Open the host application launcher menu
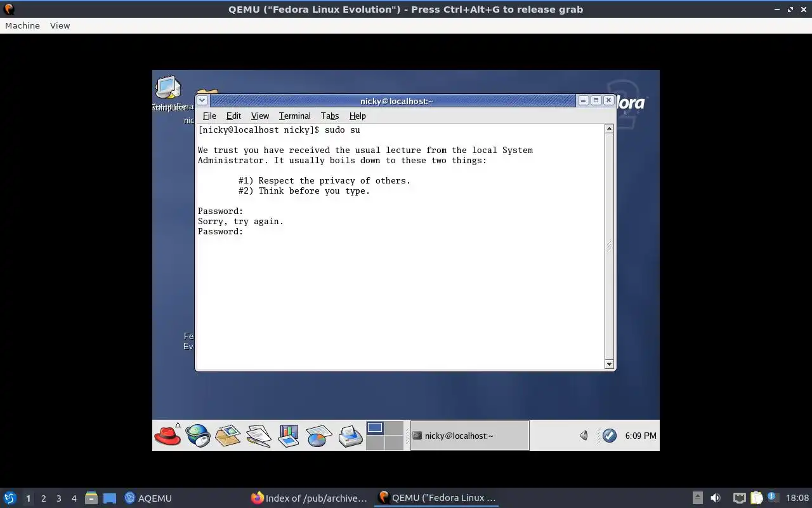The height and width of the screenshot is (508, 812). [x=10, y=498]
